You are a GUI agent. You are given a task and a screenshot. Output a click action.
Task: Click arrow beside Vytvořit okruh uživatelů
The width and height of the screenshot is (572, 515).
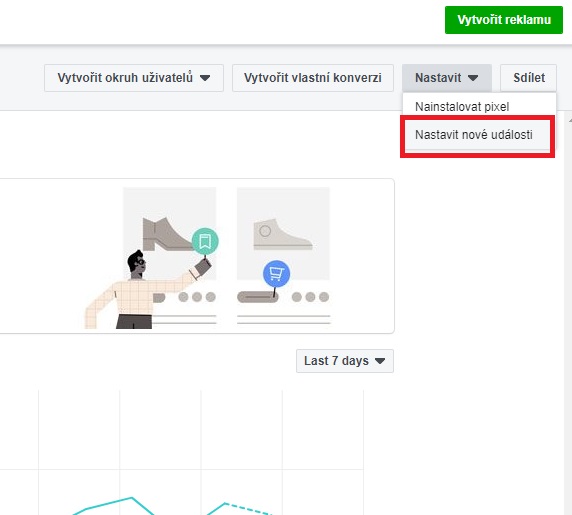[205, 78]
